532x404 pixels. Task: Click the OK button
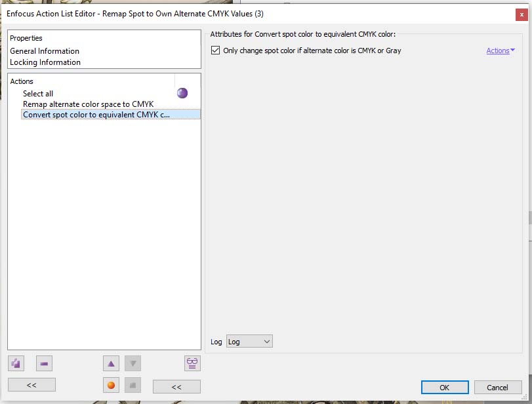[445, 388]
